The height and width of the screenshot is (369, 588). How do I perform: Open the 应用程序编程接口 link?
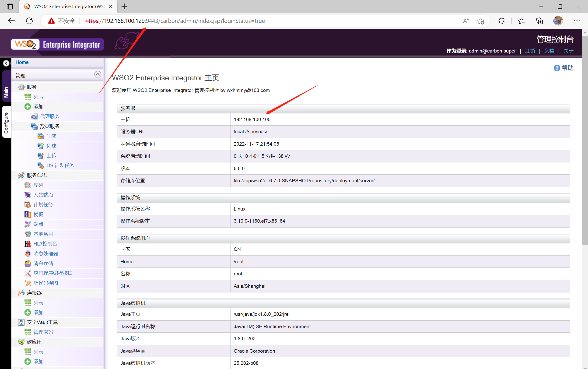tap(53, 273)
